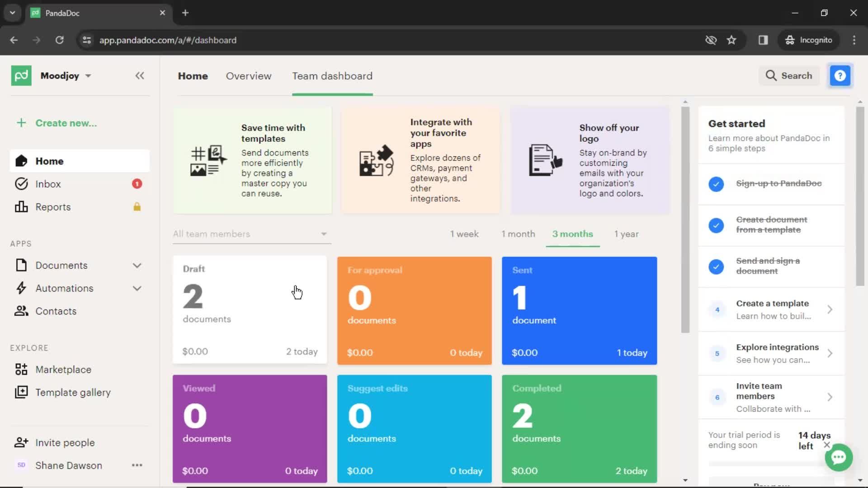Switch to the Overview tab

point(249,75)
